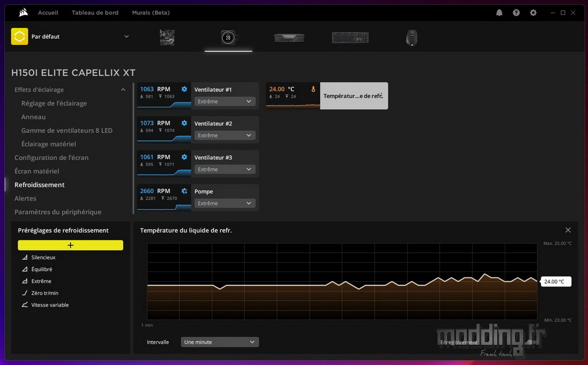Click the Zéro tr/min preset curve icon
Image resolution: width=588 pixels, height=365 pixels.
tap(25, 293)
